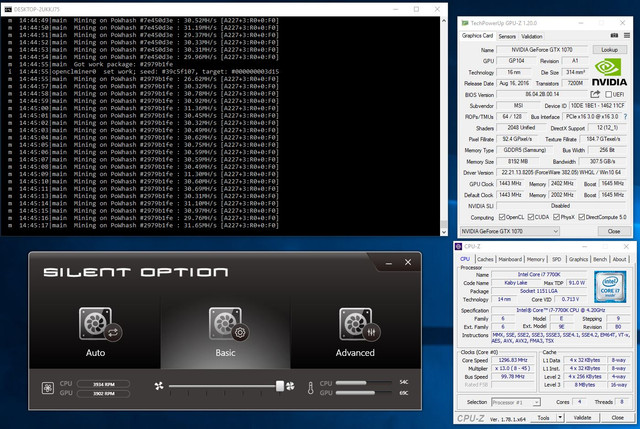Open the Processor #1 selection dropdown
The height and width of the screenshot is (429, 640).
pos(516,402)
